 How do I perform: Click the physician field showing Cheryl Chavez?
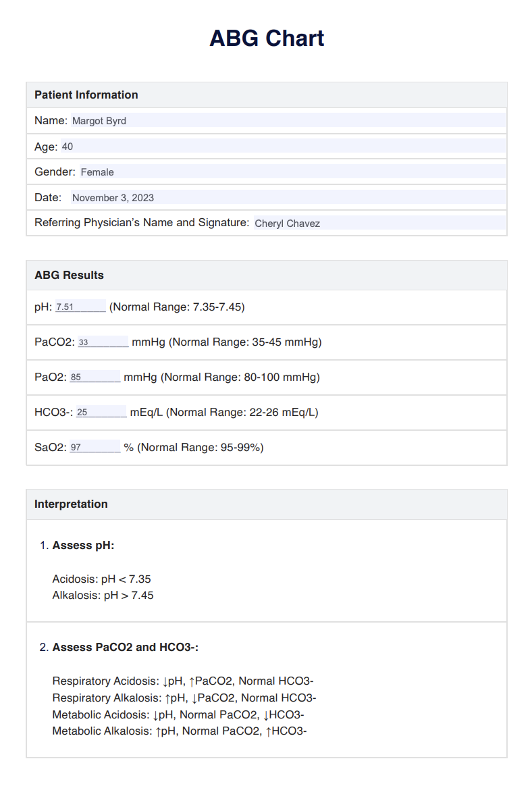point(379,223)
